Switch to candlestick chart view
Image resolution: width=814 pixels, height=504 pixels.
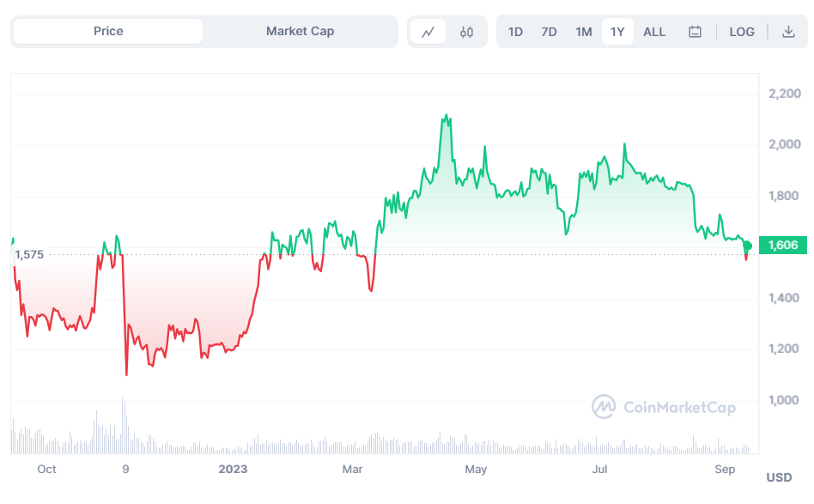(x=466, y=32)
